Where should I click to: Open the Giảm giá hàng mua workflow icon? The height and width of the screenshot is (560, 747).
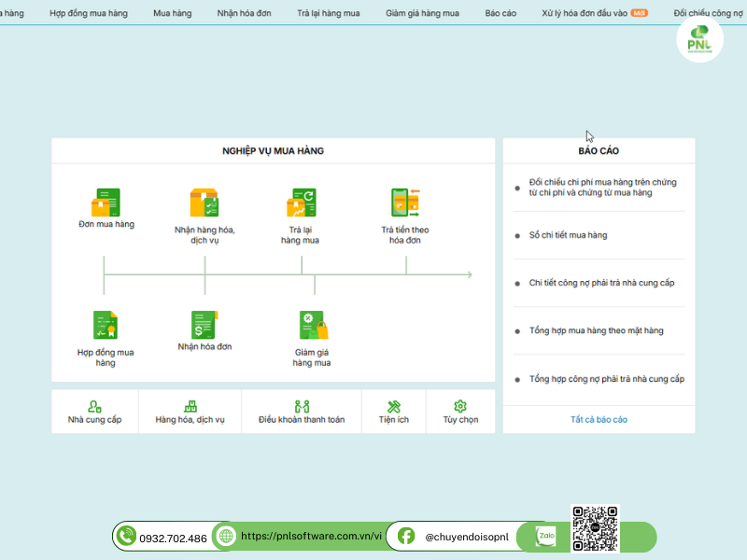[x=312, y=325]
